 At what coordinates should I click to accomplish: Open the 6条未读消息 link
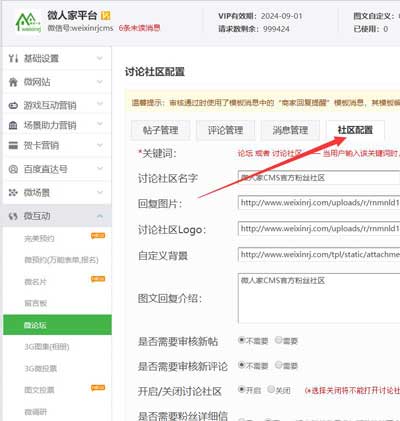139,28
